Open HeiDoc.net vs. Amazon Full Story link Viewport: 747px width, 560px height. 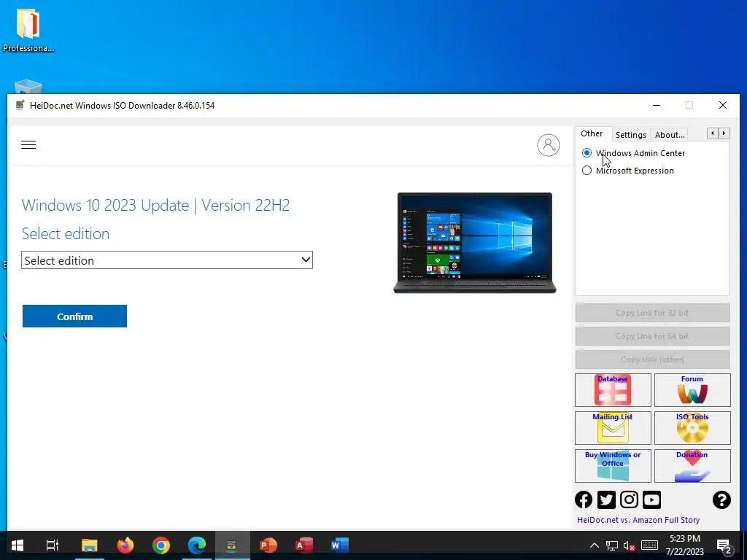[638, 520]
